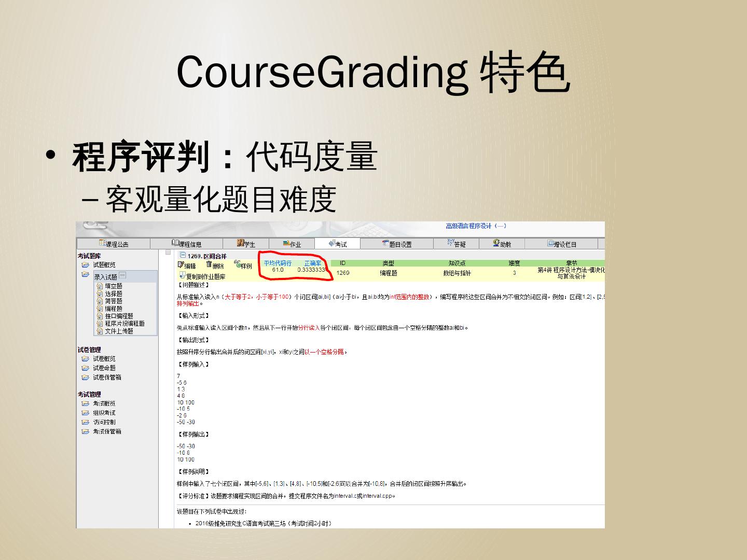Click the 高级语言程序设计（一） course title
This screenshot has height=560, width=747.
[x=476, y=226]
